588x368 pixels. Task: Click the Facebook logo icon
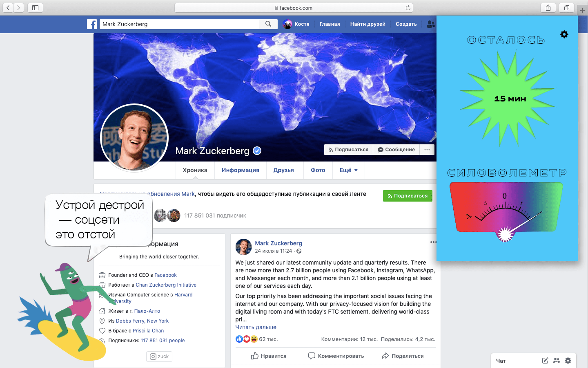(x=92, y=24)
